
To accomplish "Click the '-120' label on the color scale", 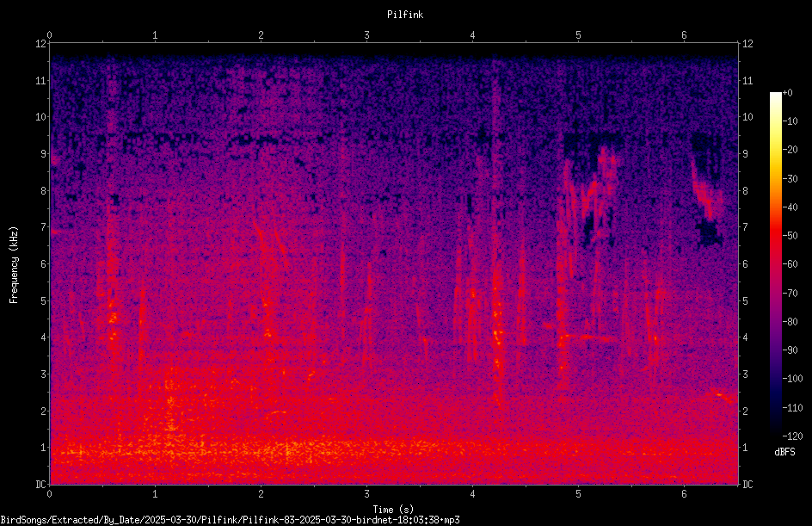I will [792, 436].
